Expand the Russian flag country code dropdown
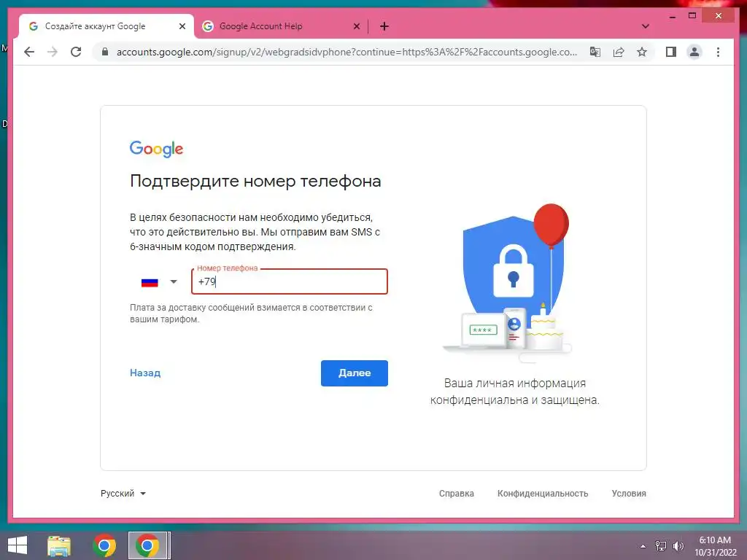This screenshot has height=560, width=747. [x=160, y=282]
